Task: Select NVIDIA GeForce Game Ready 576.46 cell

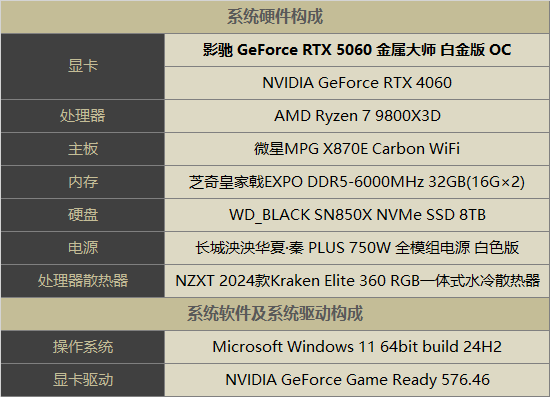Action: [357, 380]
